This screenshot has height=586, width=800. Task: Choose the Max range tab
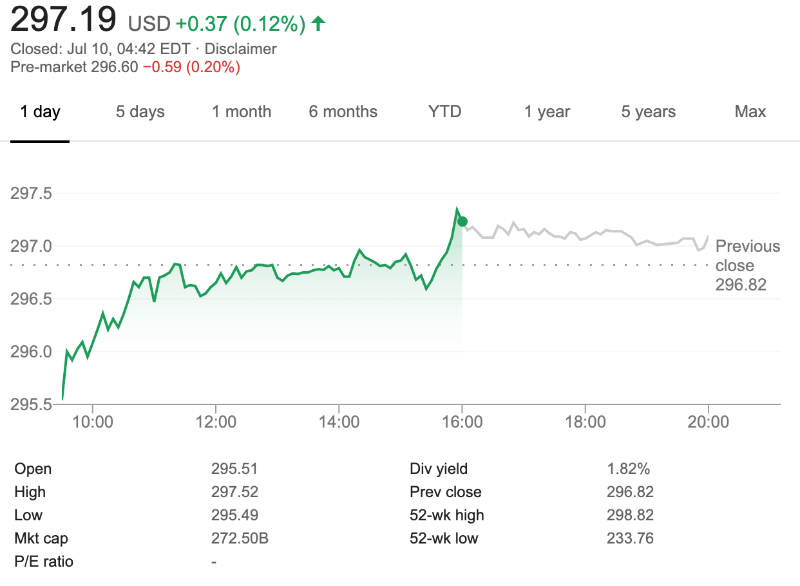[750, 112]
